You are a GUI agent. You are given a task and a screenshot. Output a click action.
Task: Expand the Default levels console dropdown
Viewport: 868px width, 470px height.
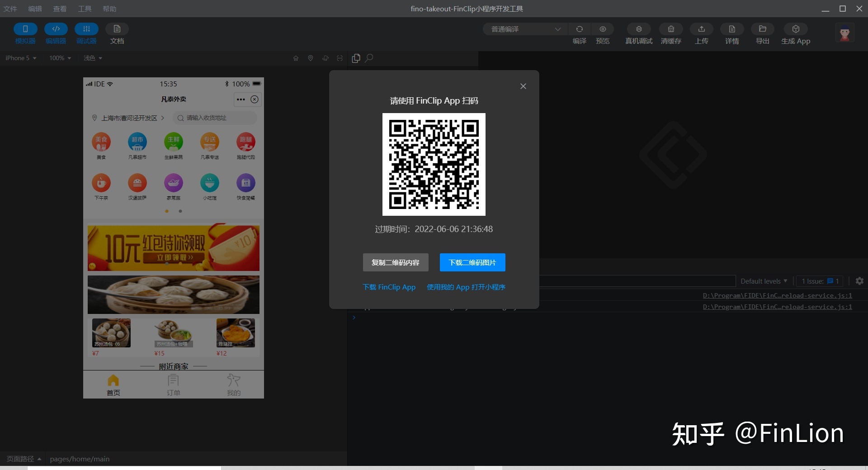click(x=764, y=281)
